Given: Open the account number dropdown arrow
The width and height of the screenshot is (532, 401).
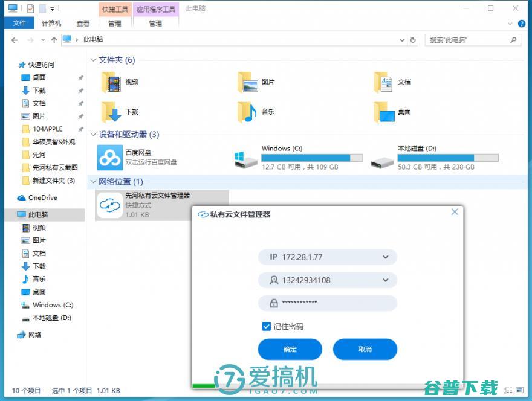Looking at the screenshot, I should (386, 280).
